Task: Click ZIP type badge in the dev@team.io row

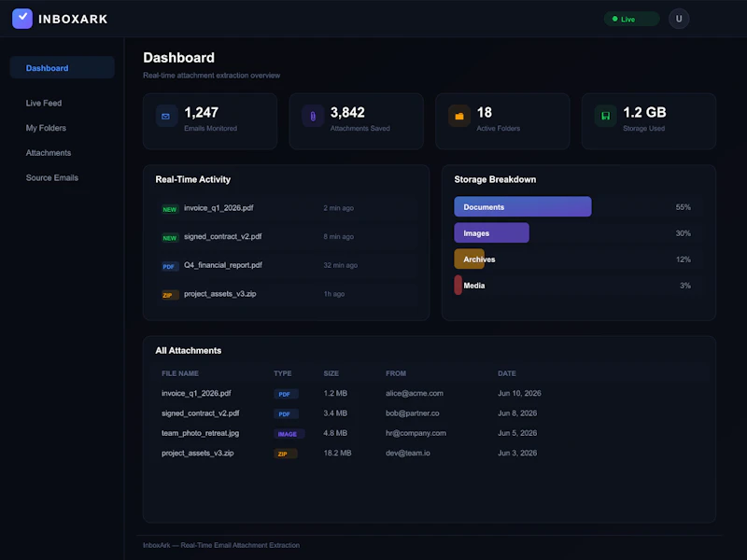Action: point(285,455)
